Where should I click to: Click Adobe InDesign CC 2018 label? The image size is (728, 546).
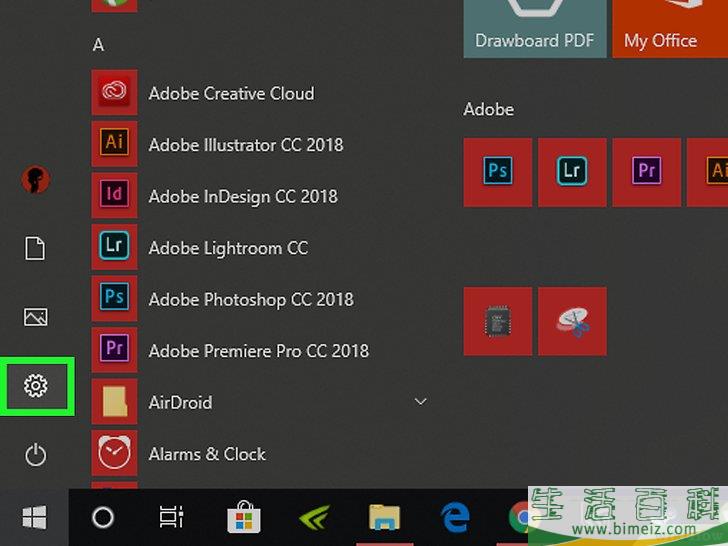[x=243, y=196]
